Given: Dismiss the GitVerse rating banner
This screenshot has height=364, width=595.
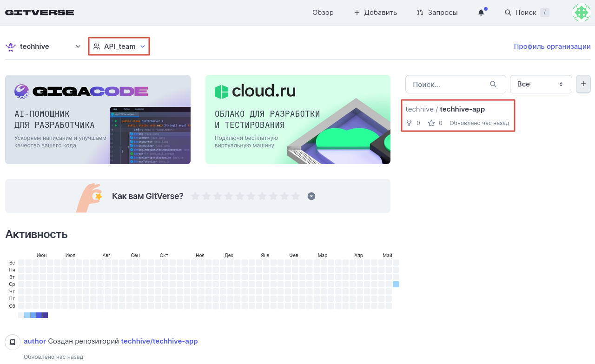Looking at the screenshot, I should click(311, 196).
